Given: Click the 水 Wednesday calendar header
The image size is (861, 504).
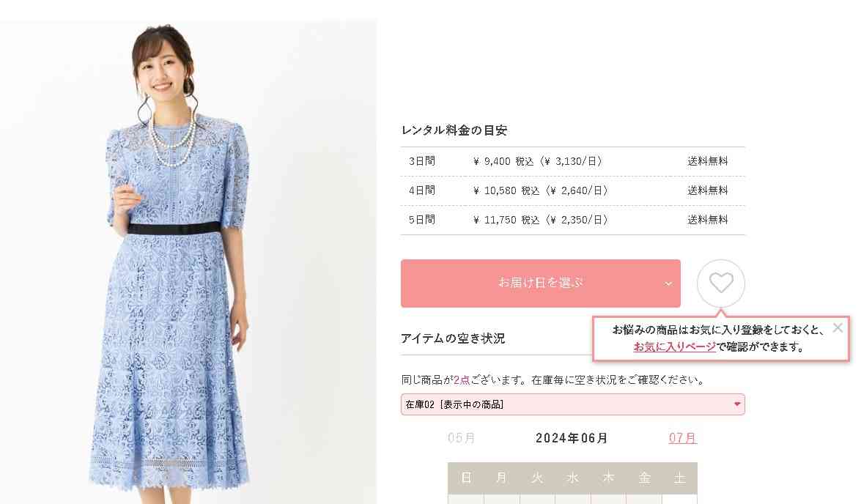Looking at the screenshot, I should [573, 478].
